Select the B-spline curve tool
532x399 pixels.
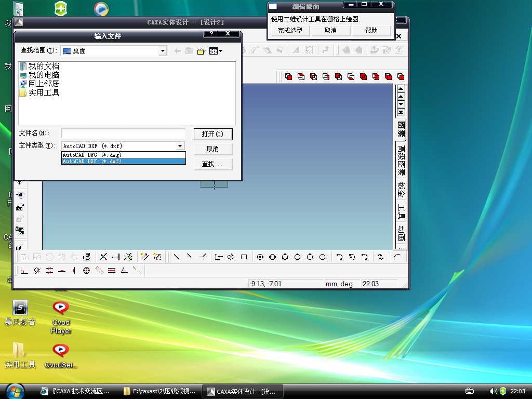click(381, 257)
